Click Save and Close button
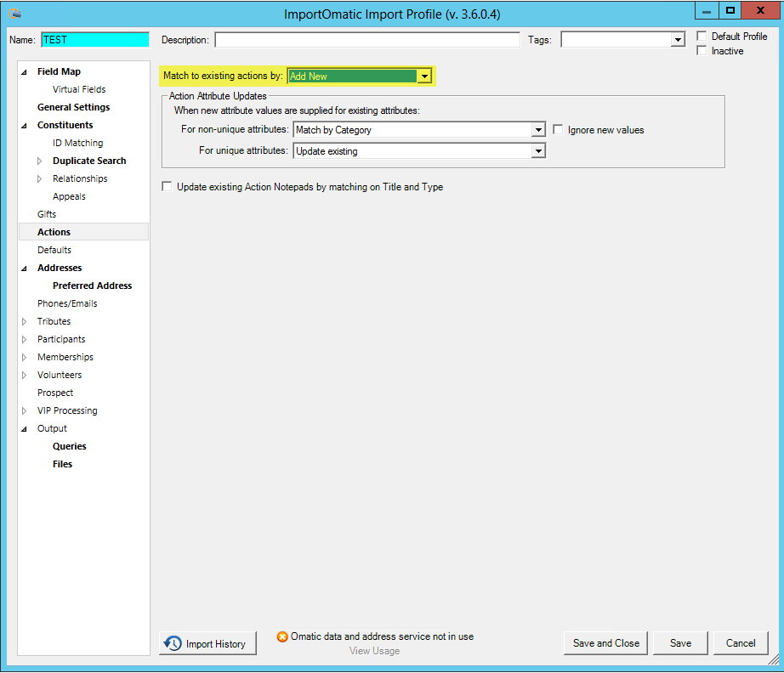The image size is (784, 673). pyautogui.click(x=605, y=643)
